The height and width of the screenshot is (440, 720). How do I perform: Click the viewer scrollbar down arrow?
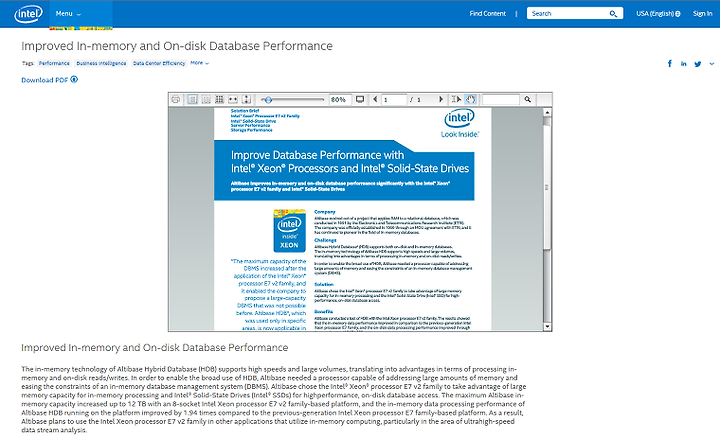(x=547, y=327)
